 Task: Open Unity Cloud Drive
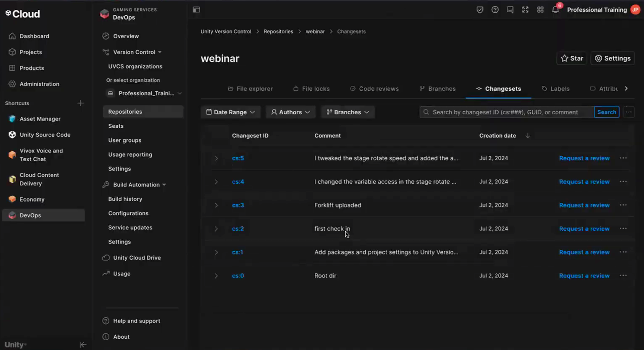137,258
